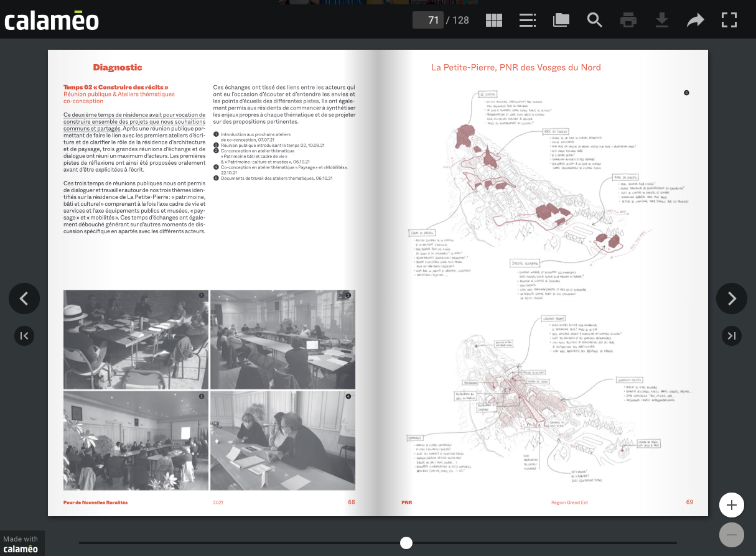Zoom out with the minus button
Viewport: 756px width, 556px height.
pyautogui.click(x=732, y=535)
